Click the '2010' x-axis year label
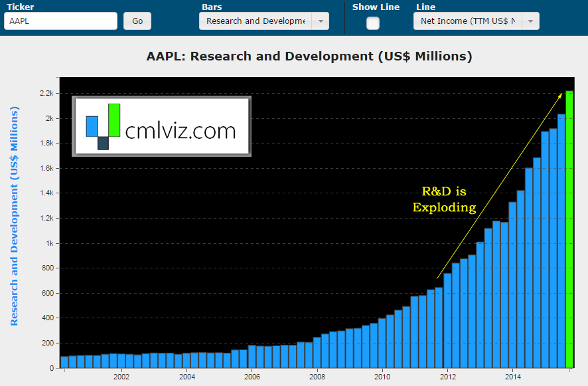The image size is (588, 386). coord(382,377)
